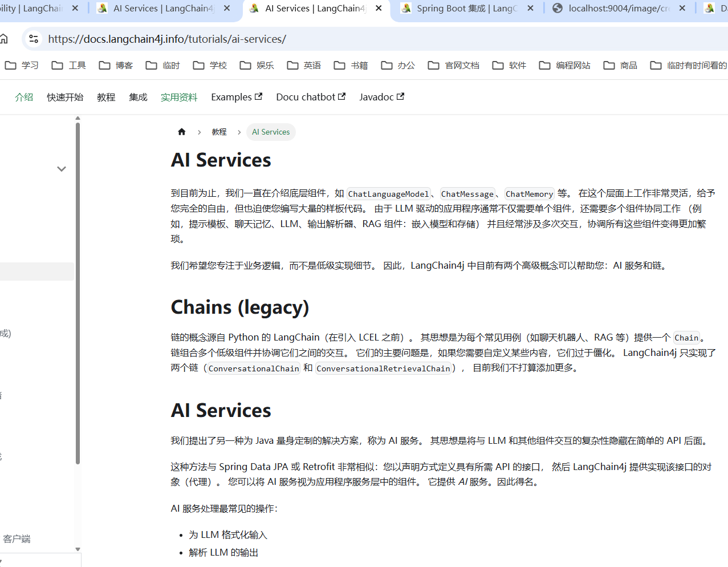Click the AI Services breadcrumb label
728x567 pixels.
coord(271,132)
